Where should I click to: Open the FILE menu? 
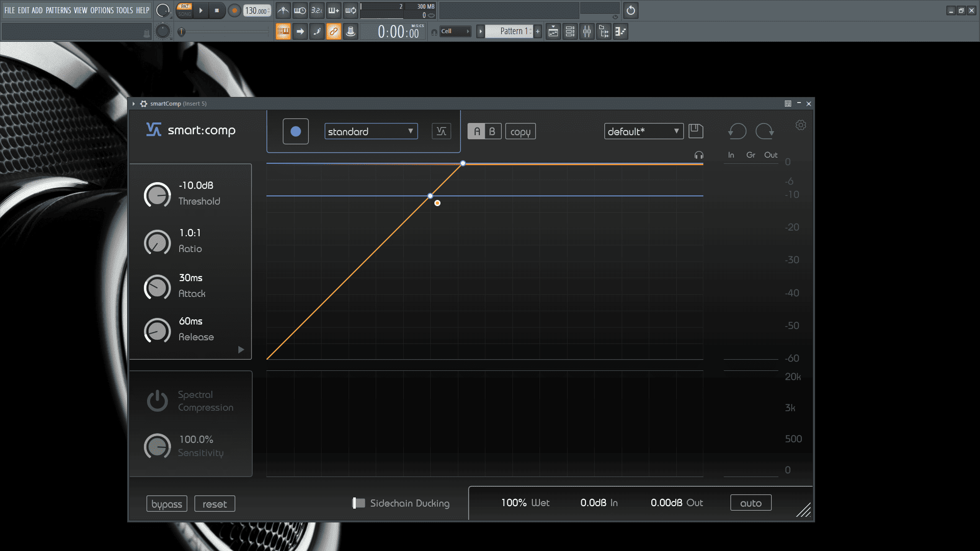(10, 10)
